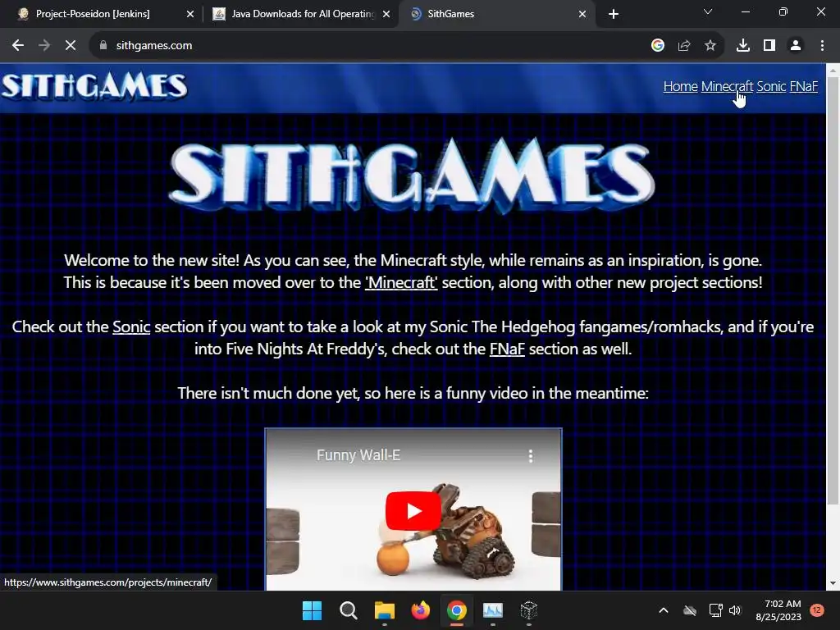This screenshot has width=840, height=630.
Task: Click the scrollbar down arrow
Action: pyautogui.click(x=833, y=583)
